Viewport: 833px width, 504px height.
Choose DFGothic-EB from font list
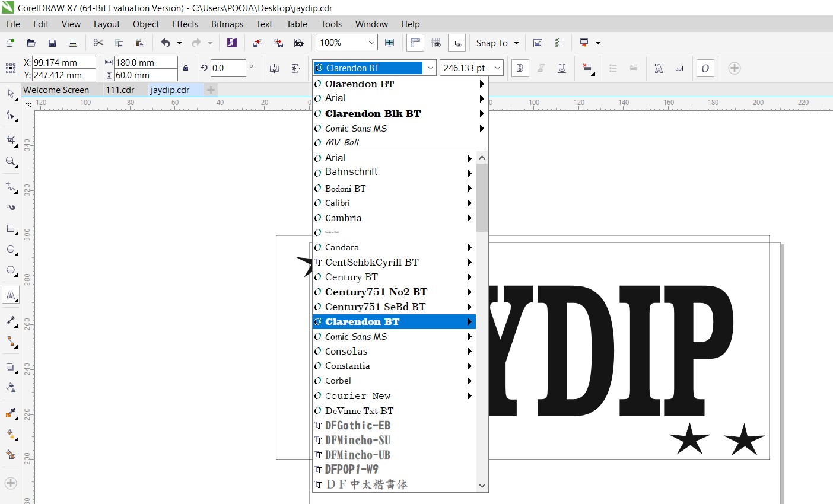[394, 425]
